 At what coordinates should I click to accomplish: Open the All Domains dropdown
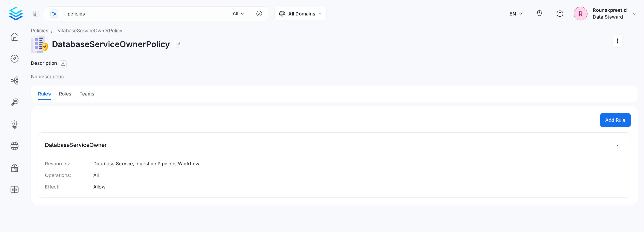click(x=300, y=13)
